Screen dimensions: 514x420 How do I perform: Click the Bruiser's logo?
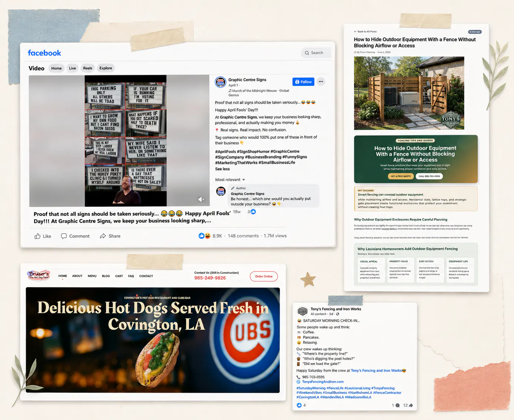tap(39, 275)
